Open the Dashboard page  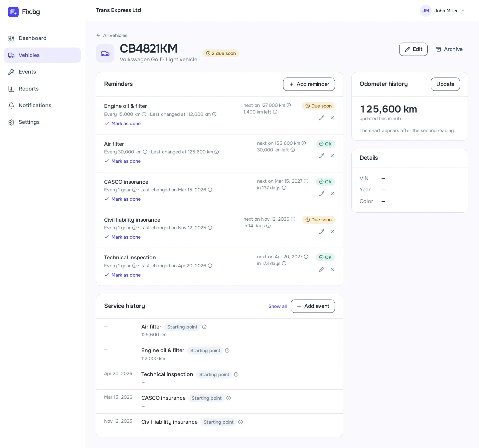42,38
